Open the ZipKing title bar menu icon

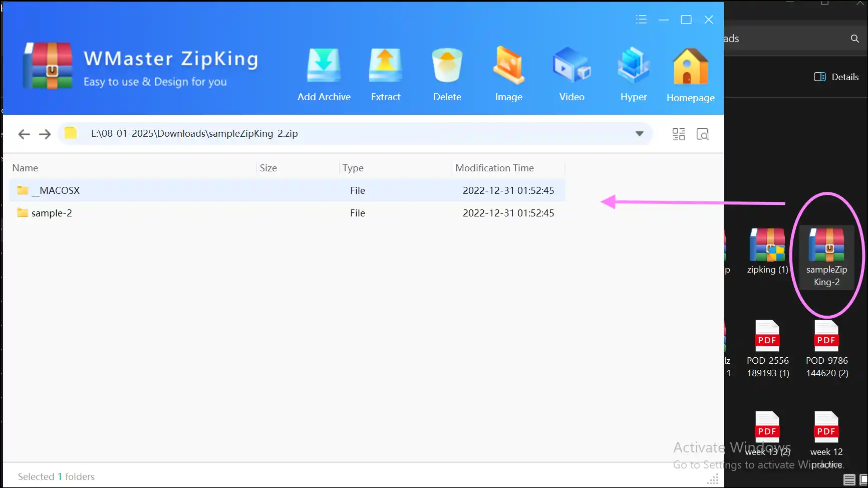(x=641, y=20)
